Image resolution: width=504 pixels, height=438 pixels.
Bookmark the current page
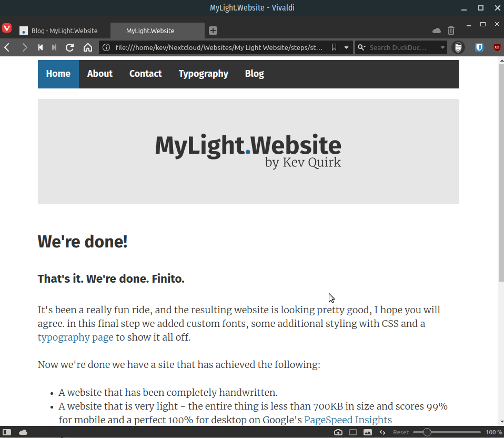tap(334, 47)
